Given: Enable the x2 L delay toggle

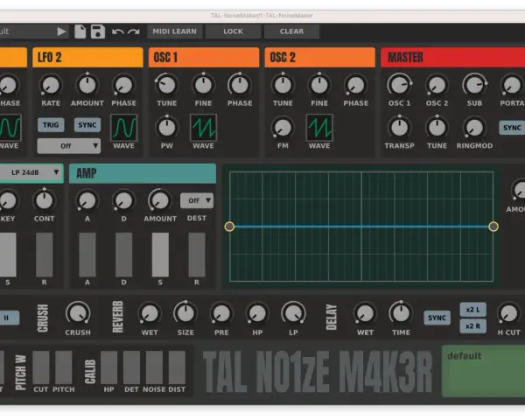Looking at the screenshot, I should tap(472, 310).
